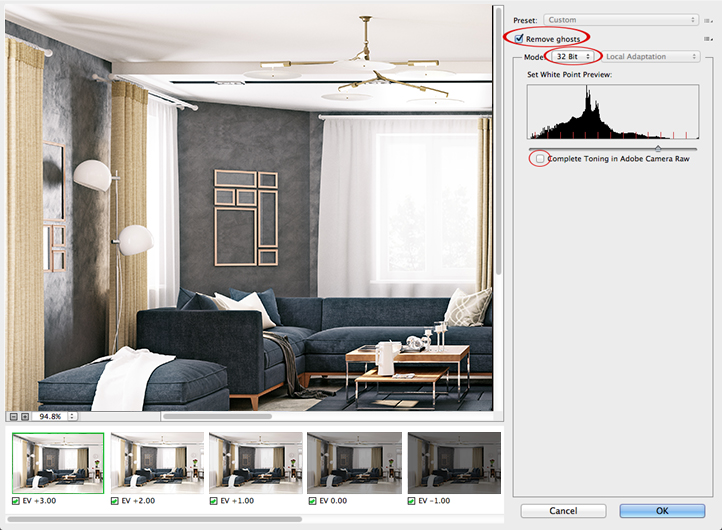This screenshot has height=530, width=722.
Task: Uncheck the EV +1.00 exposure checkbox
Action: click(x=213, y=501)
